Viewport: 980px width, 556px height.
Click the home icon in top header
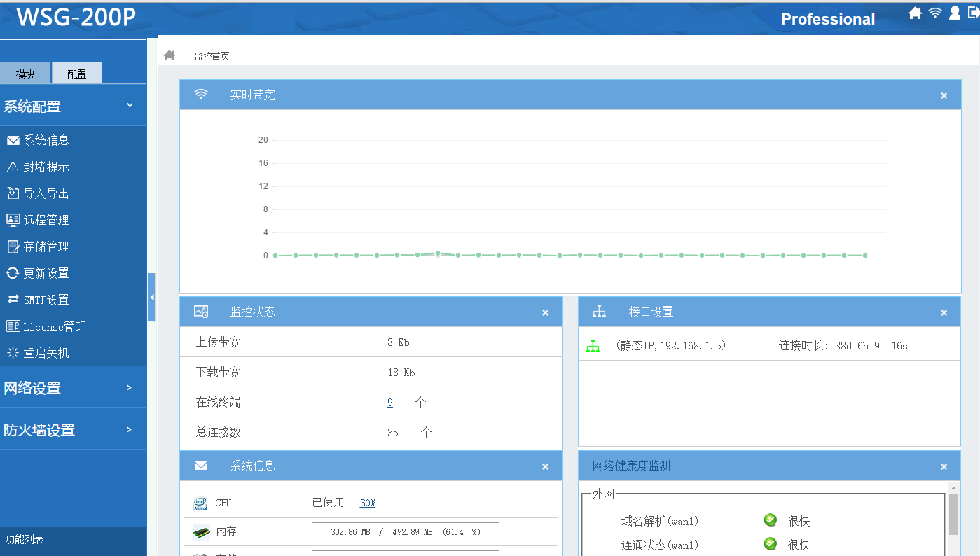(x=915, y=13)
